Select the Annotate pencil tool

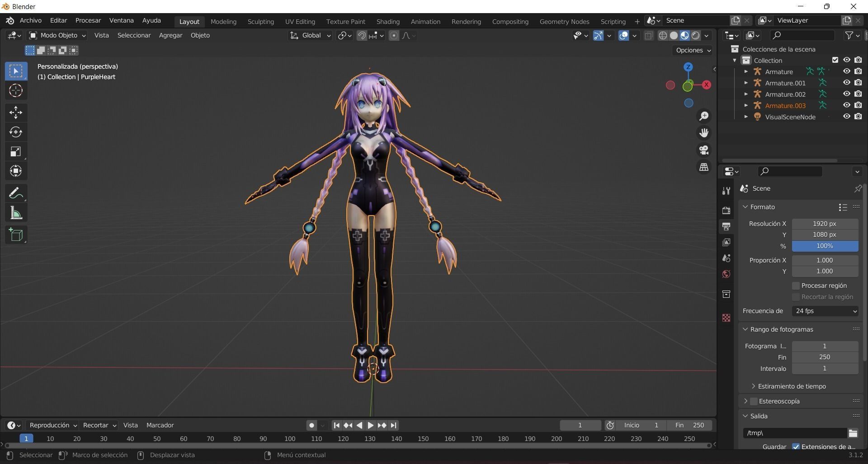tap(16, 193)
